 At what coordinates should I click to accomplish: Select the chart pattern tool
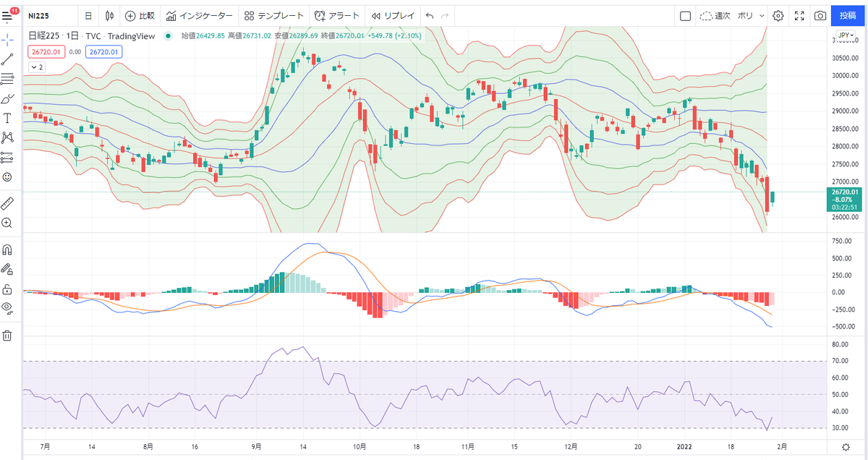[x=7, y=137]
